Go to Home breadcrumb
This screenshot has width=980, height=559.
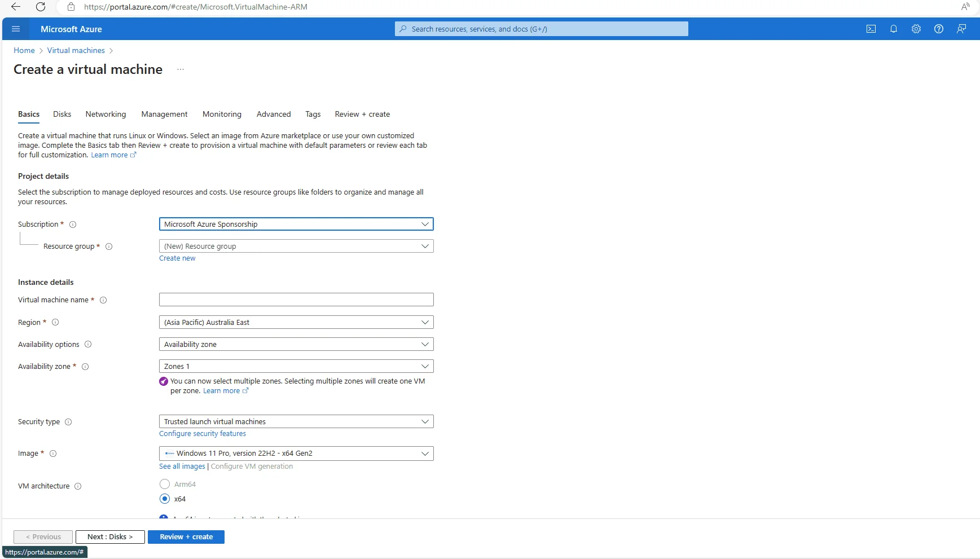(x=24, y=50)
